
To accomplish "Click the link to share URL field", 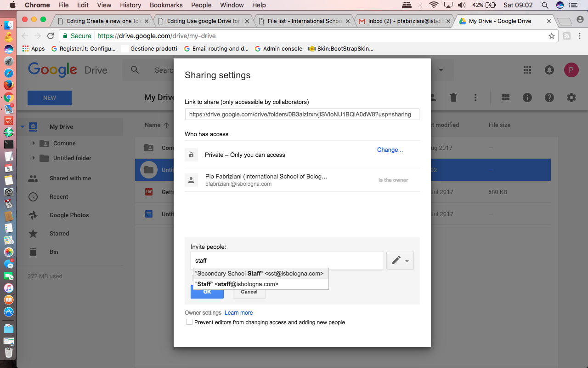I will [302, 114].
